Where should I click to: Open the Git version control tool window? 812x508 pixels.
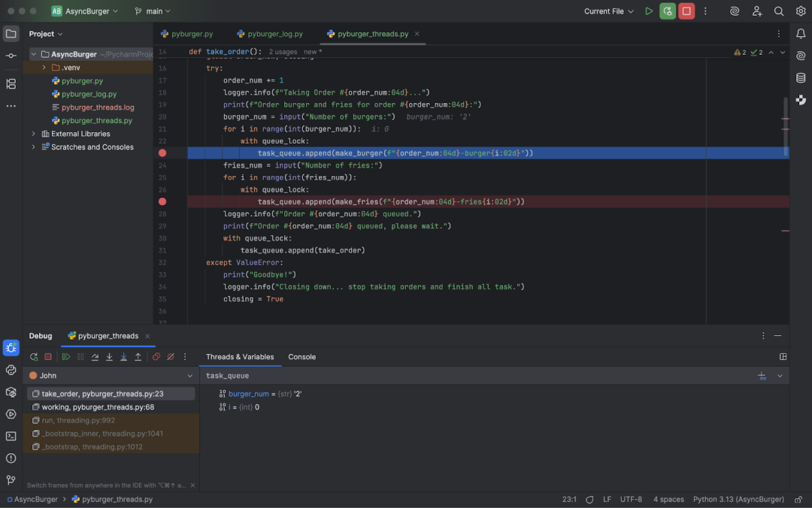11,480
